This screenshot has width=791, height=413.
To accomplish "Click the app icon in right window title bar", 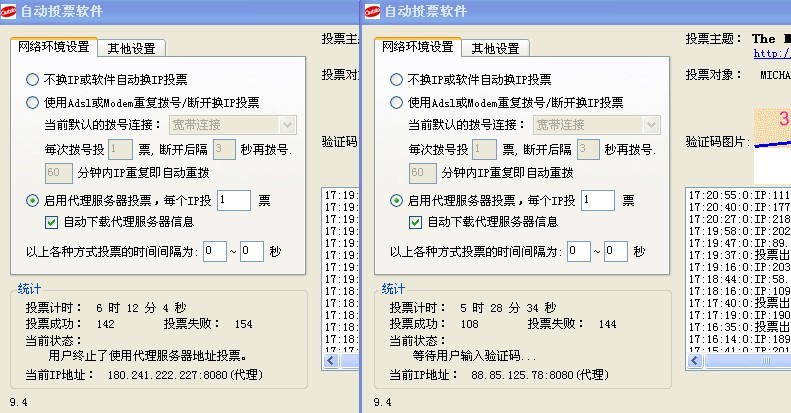I will (372, 12).
